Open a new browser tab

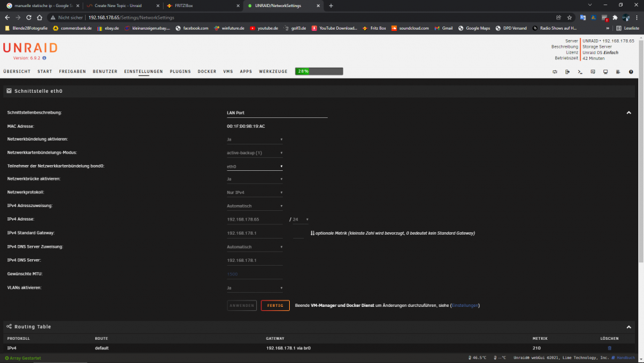tap(331, 6)
